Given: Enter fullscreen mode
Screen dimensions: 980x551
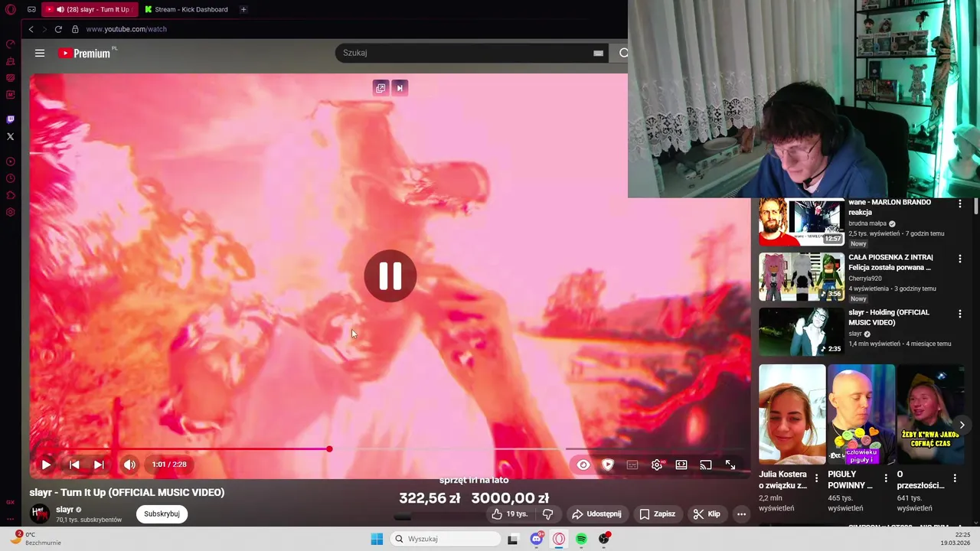Looking at the screenshot, I should coord(730,465).
